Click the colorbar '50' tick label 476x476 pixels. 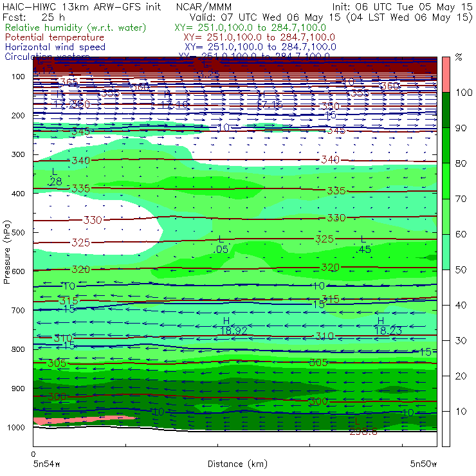pyautogui.click(x=461, y=270)
